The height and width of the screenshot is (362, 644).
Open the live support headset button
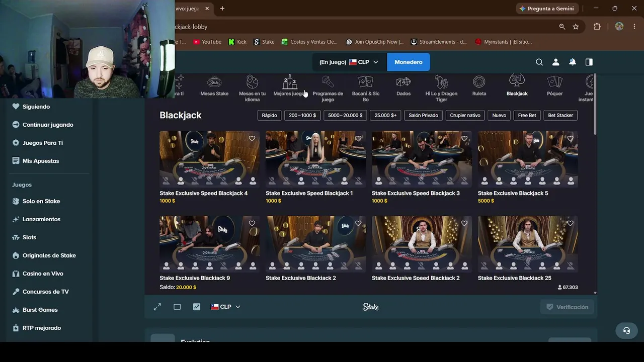tap(626, 330)
